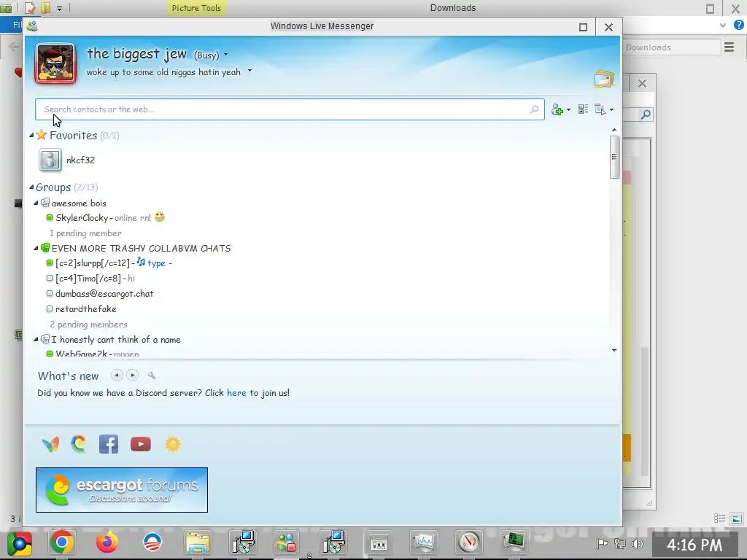747x560 pixels.
Task: Show previous What's new item
Action: tap(117, 376)
